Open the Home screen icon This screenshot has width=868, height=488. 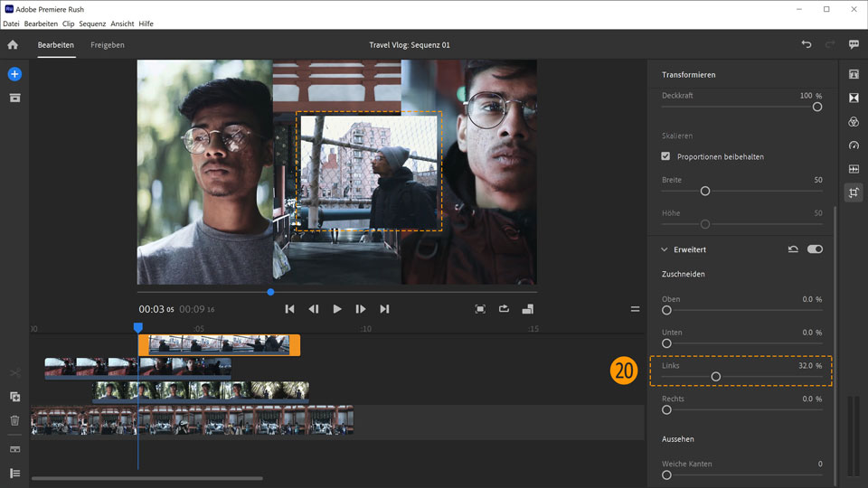click(13, 44)
